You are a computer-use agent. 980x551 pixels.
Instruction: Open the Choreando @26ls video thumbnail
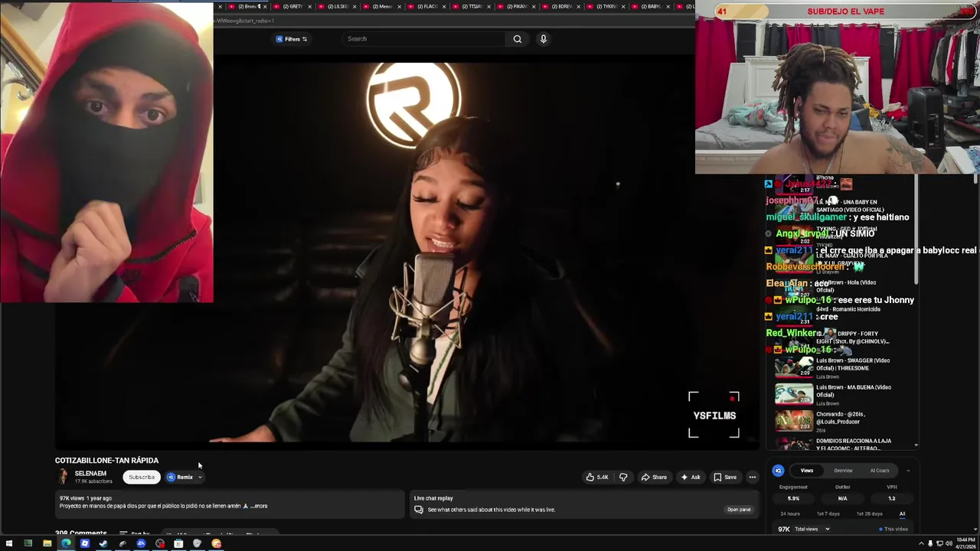pyautogui.click(x=794, y=422)
